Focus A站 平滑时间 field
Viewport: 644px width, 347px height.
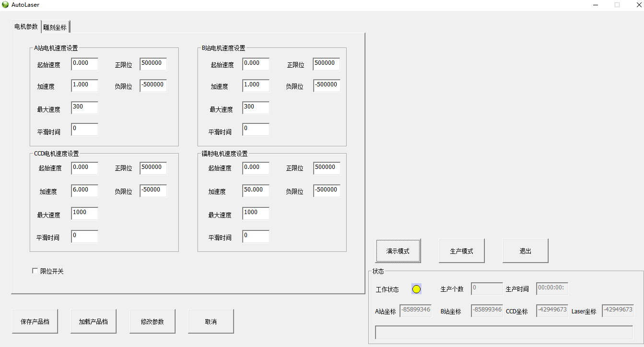pyautogui.click(x=85, y=130)
